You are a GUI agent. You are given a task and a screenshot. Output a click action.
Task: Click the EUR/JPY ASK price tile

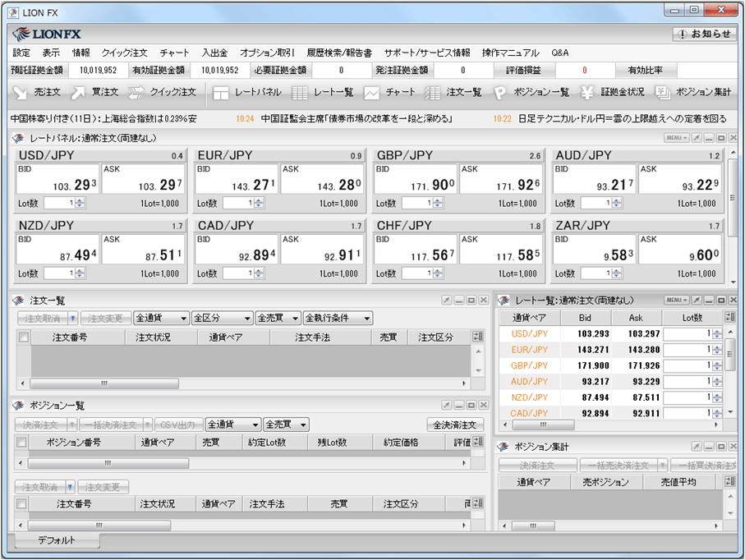tap(322, 179)
